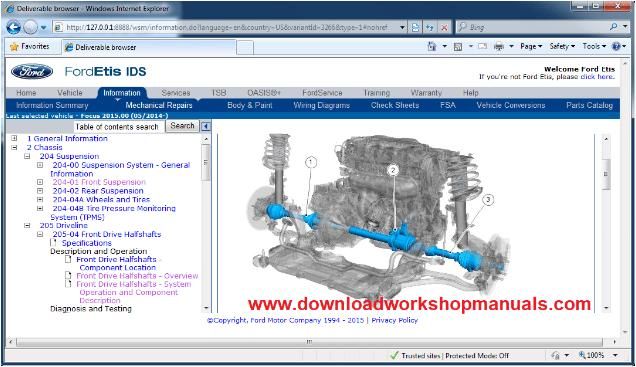Switch to the Vehicle tab

coord(70,92)
